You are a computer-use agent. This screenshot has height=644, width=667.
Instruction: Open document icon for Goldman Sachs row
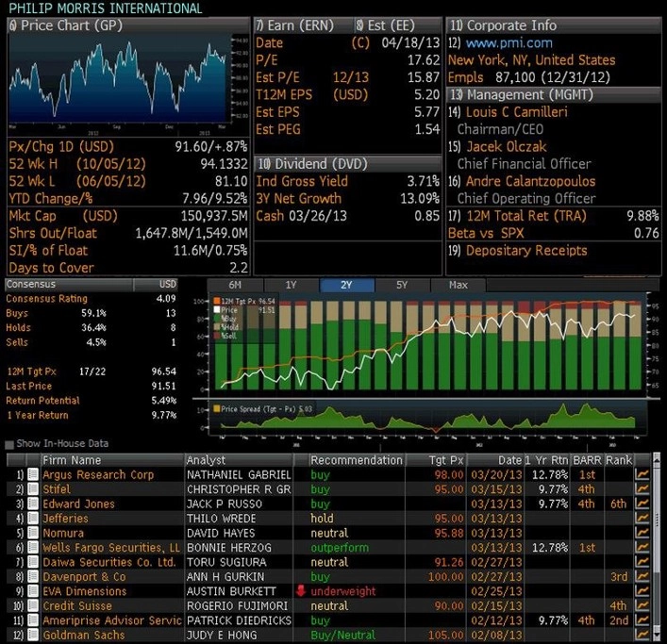point(33,635)
